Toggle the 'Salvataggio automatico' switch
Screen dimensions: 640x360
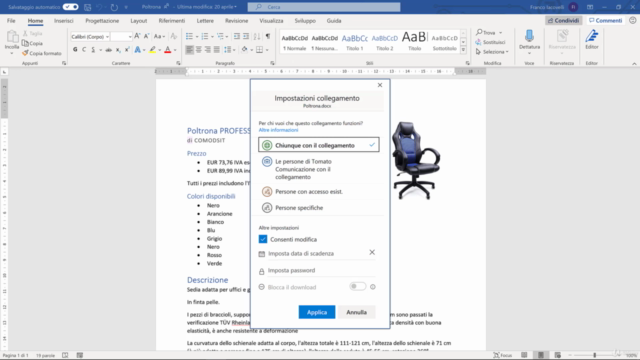(71, 7)
